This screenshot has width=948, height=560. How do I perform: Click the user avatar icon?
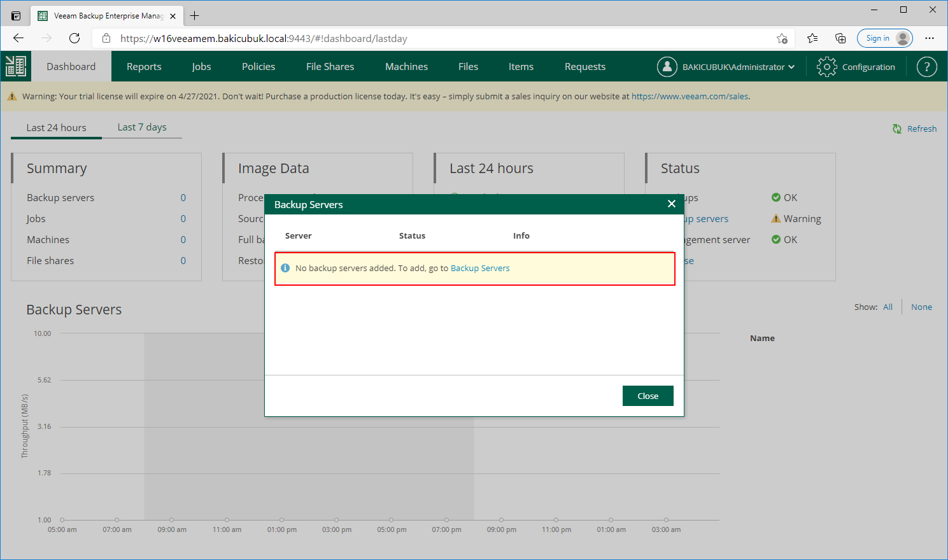point(667,66)
